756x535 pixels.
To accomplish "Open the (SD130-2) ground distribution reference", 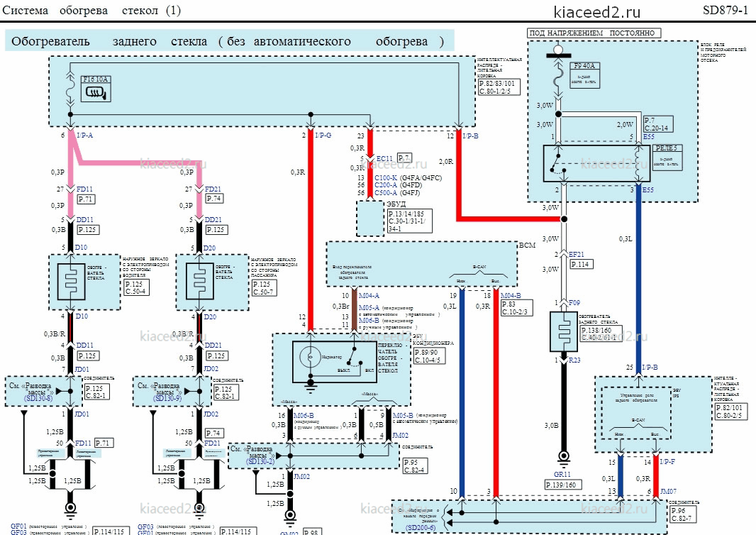I will (x=260, y=462).
